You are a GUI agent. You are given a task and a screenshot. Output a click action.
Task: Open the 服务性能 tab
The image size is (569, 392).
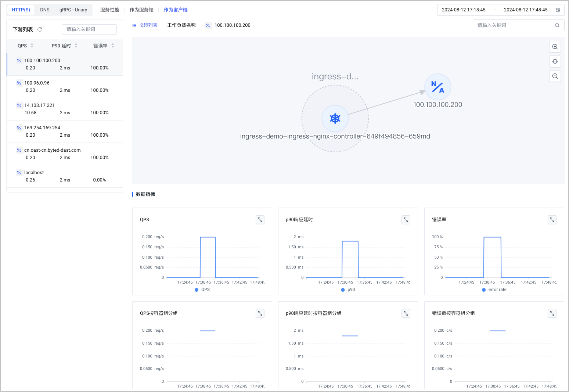click(110, 10)
